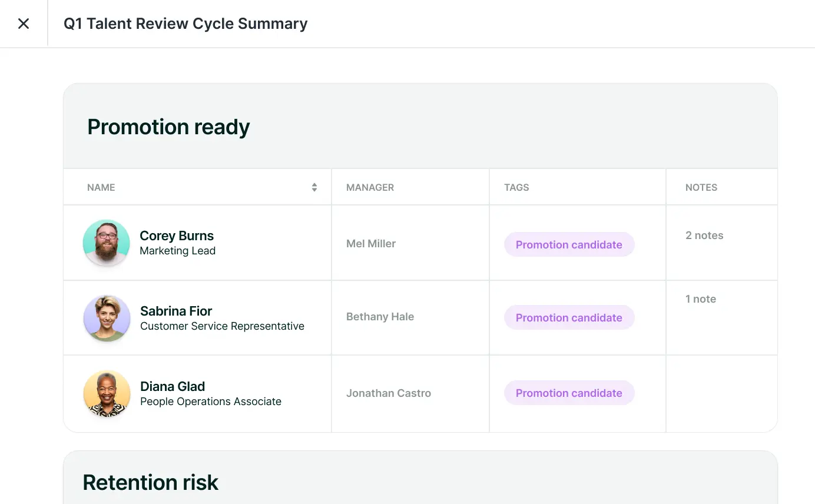Screen dimensions: 815x504
Task: Click the Manager column header
Action: [370, 187]
